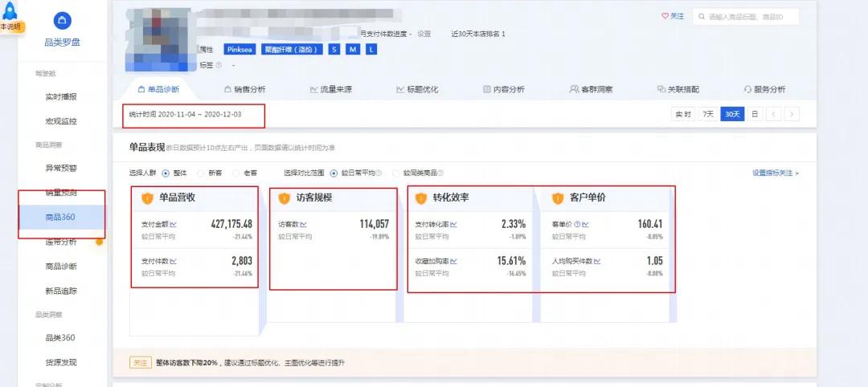Switch to the 销售分析 tab
This screenshot has height=387, width=868.
(x=244, y=89)
